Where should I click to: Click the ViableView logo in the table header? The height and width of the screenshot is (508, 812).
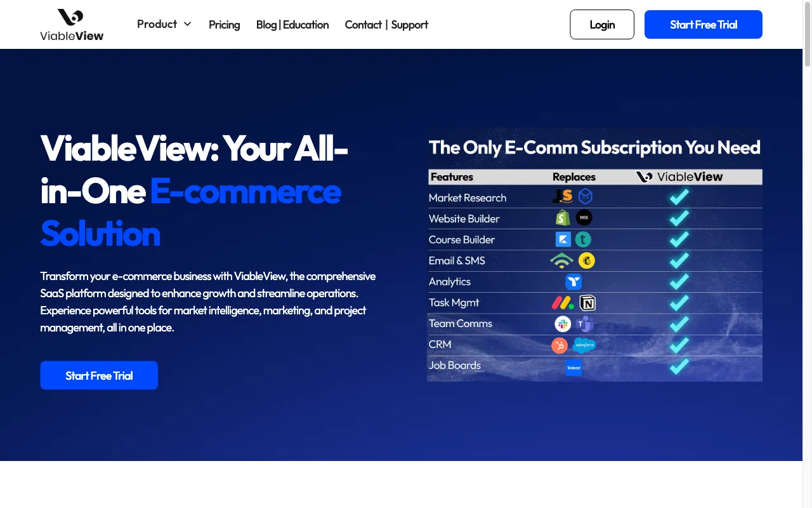(x=679, y=177)
